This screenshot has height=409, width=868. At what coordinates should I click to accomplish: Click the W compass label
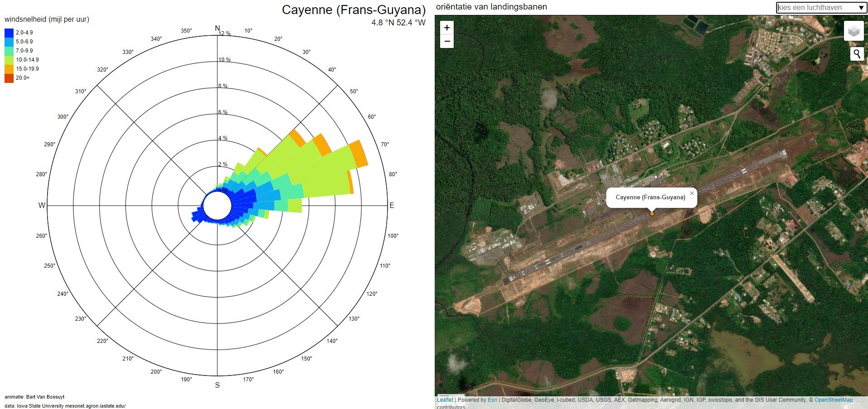tap(42, 206)
